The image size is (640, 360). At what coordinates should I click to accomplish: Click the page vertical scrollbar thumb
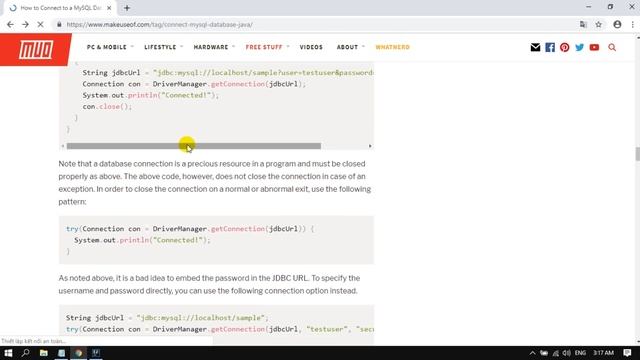[637, 154]
